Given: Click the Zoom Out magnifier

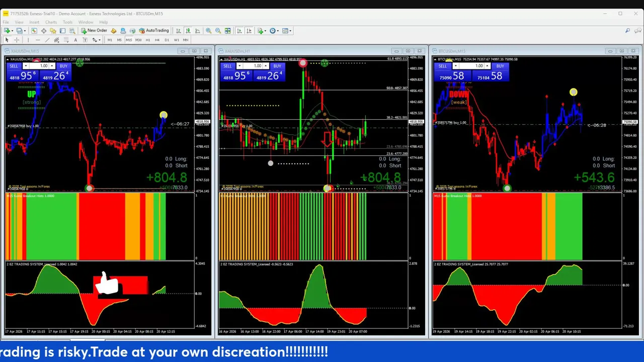Looking at the screenshot, I should coord(218,31).
